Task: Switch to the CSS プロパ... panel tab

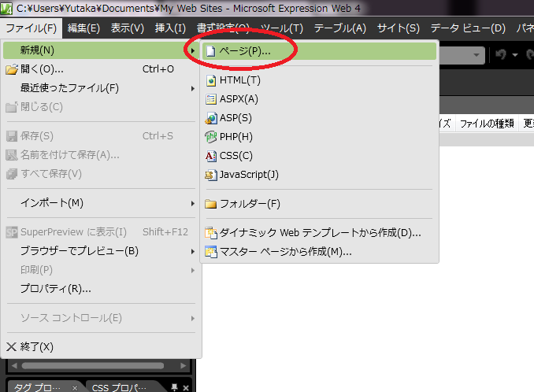Action: [119, 388]
